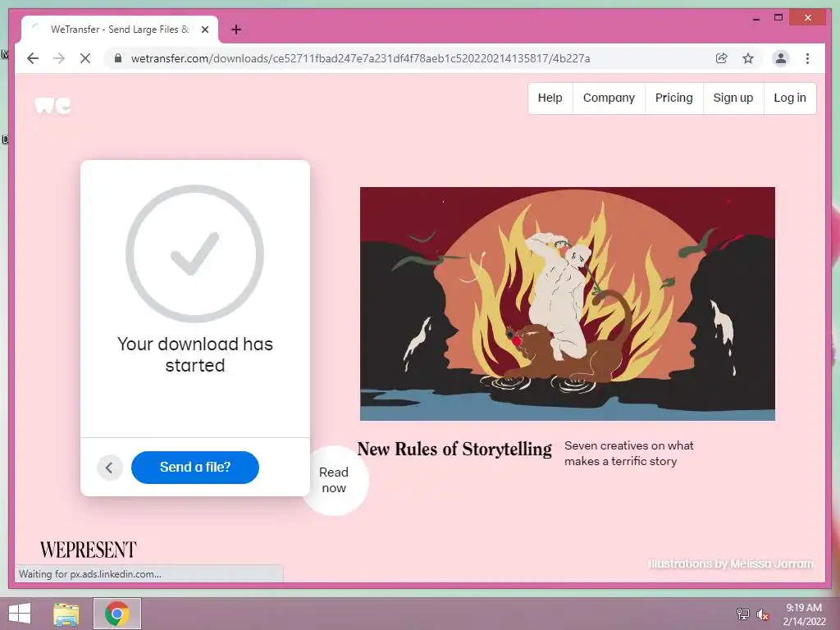Click the URL in the address bar
This screenshot has width=840, height=630.
click(x=361, y=58)
